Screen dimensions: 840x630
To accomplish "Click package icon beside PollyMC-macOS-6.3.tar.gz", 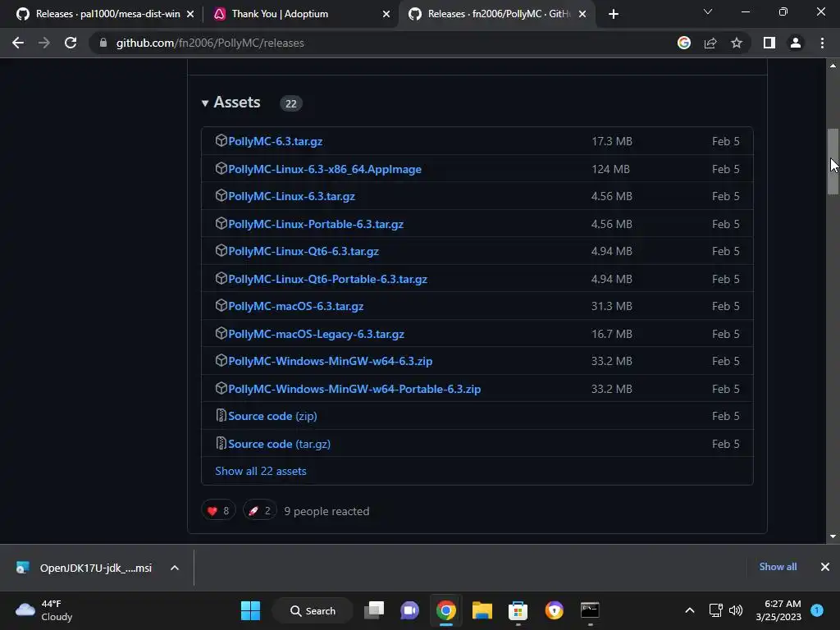I will pos(221,305).
